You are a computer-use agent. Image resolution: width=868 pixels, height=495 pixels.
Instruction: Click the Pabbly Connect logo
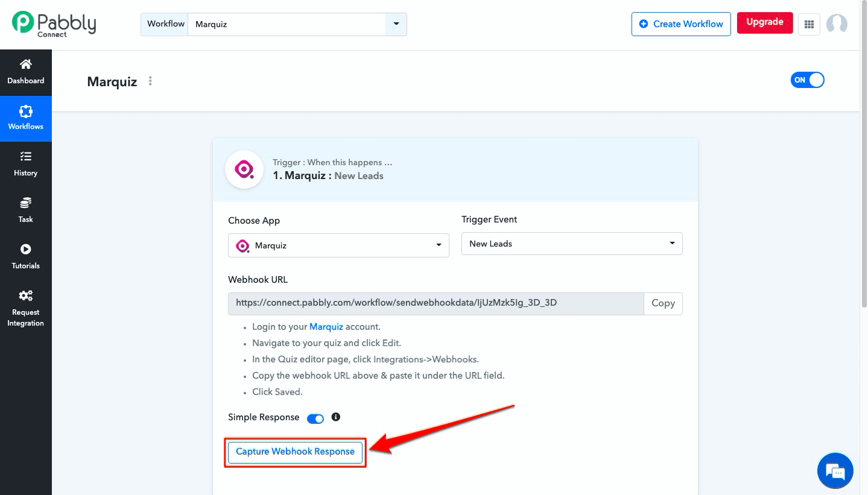pos(54,24)
